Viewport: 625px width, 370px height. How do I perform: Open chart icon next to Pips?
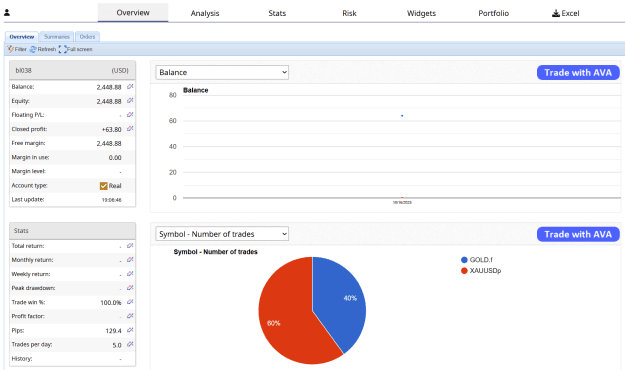[x=130, y=330]
